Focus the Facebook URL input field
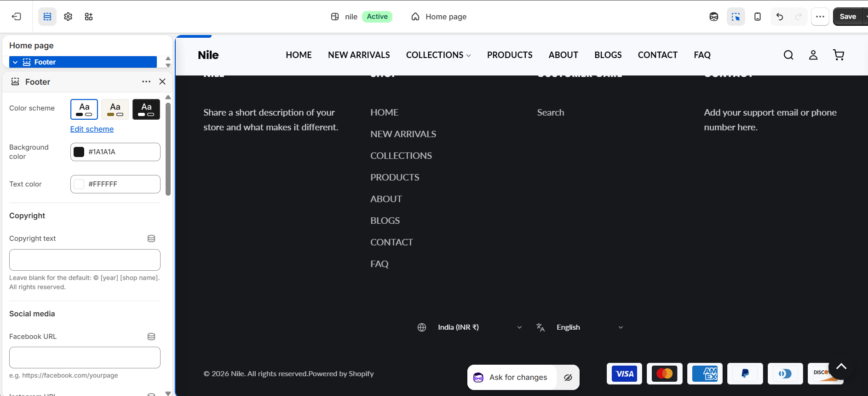The width and height of the screenshot is (868, 396). (85, 358)
